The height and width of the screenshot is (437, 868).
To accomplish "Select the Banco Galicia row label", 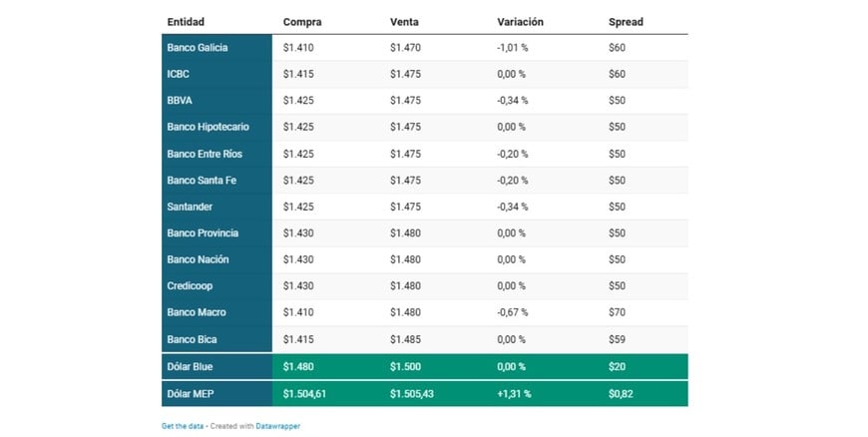I will click(200, 48).
